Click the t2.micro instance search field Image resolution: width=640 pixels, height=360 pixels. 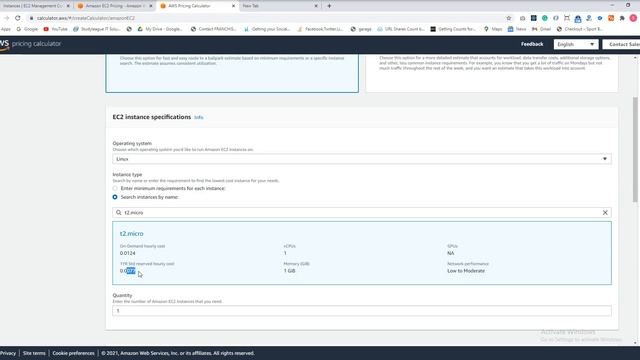(362, 213)
